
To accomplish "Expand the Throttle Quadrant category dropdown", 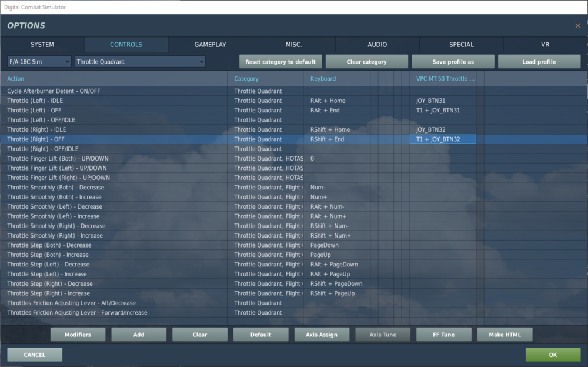I will point(140,62).
